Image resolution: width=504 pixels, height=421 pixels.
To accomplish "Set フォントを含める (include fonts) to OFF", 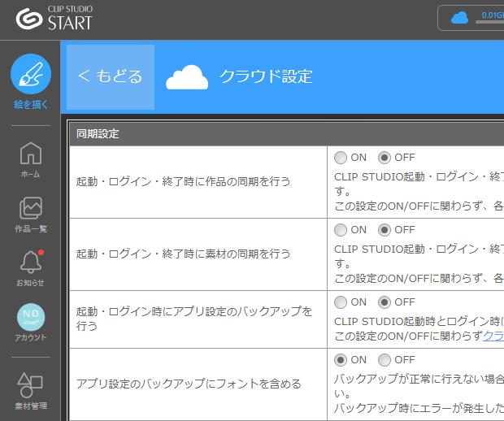I will [x=385, y=360].
